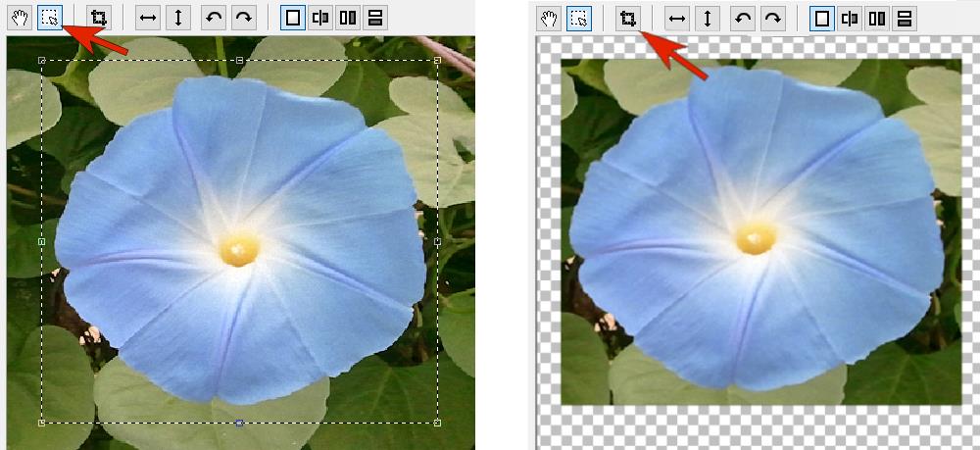Grab the bottom-middle handle of the dashed selection
980x450 pixels.
pyautogui.click(x=239, y=424)
